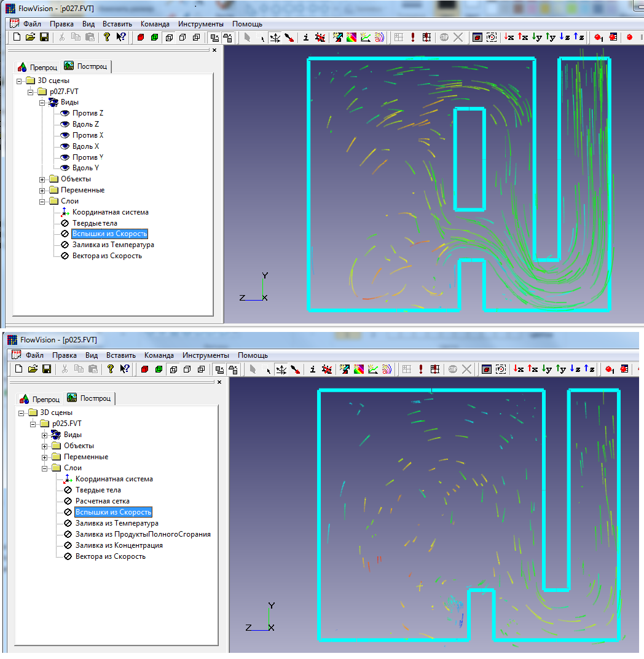This screenshot has width=644, height=659.
Task: Toggle the eye icon of 'Вдоль Y' view
Action: click(65, 168)
